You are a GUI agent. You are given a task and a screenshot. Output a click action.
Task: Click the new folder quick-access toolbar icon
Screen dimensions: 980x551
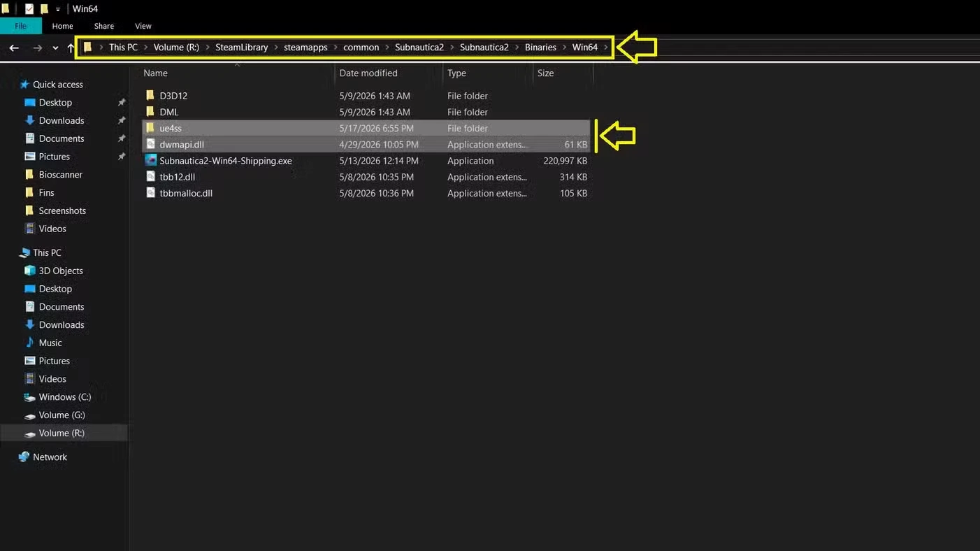(44, 9)
